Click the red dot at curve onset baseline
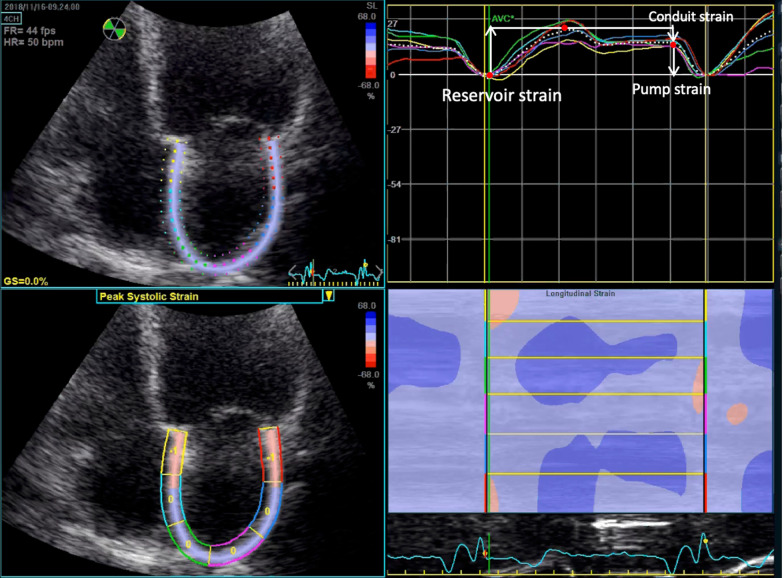Image resolution: width=784 pixels, height=578 pixels. pyautogui.click(x=488, y=75)
